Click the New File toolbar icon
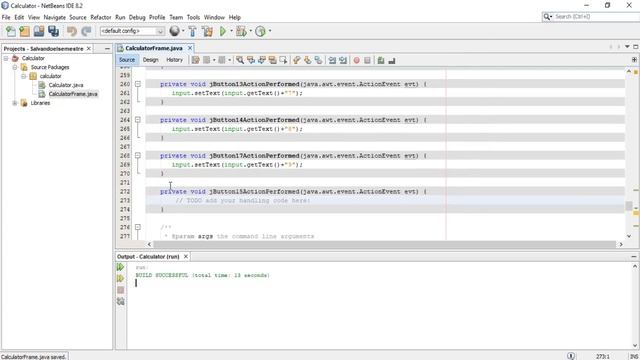 click(11, 31)
